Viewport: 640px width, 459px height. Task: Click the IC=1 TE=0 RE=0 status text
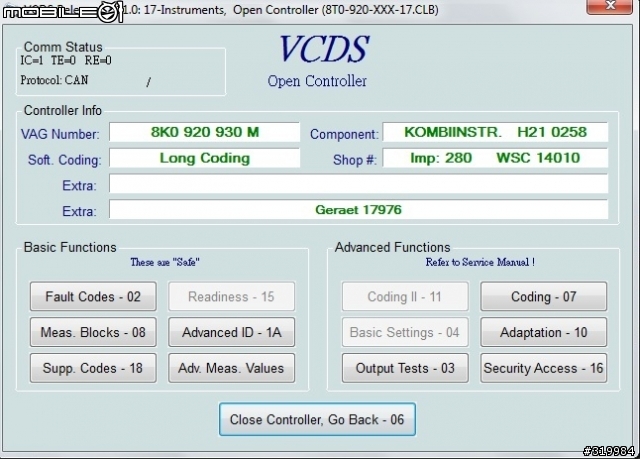pyautogui.click(x=66, y=60)
